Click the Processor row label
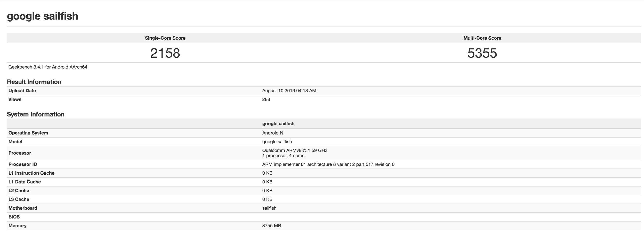Screen dimensions: 644x236 pyautogui.click(x=20, y=153)
